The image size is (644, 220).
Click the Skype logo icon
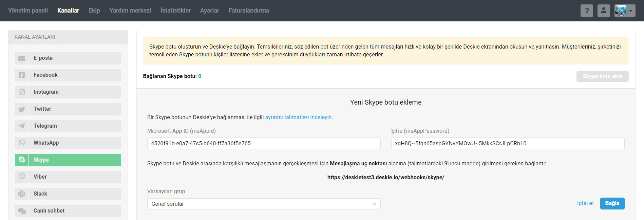pos(22,160)
